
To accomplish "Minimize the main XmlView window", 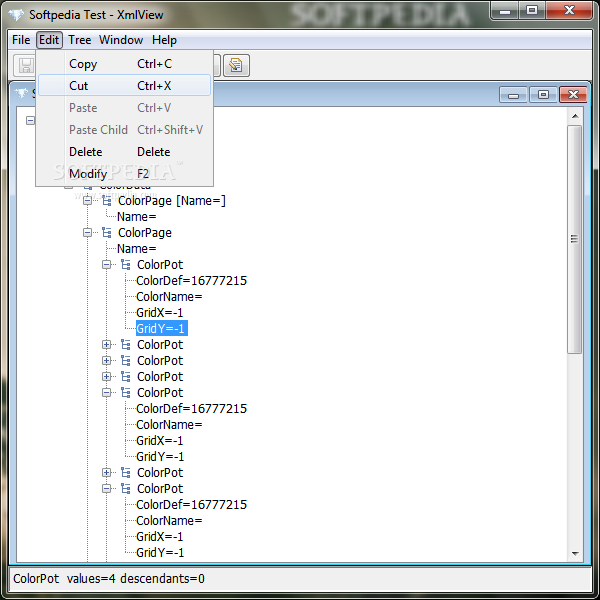I will (x=505, y=11).
